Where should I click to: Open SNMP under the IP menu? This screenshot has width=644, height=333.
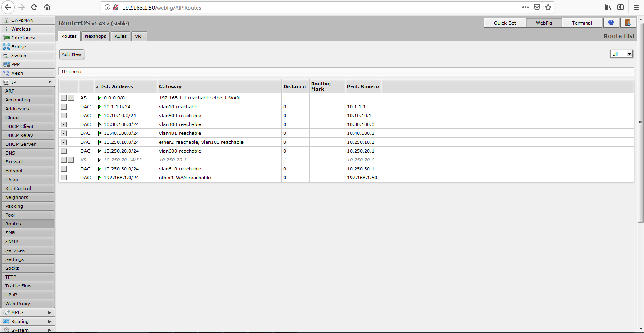[x=27, y=242]
